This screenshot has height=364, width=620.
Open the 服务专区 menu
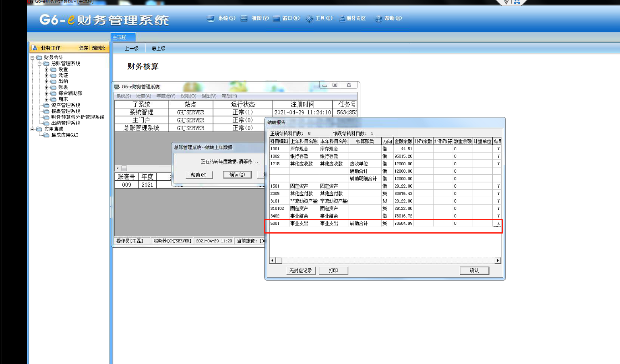356,19
